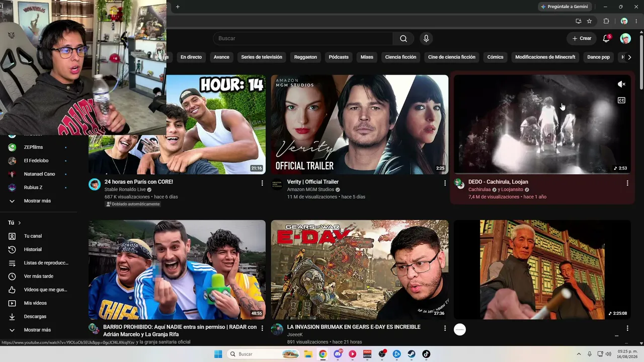Go to Tu canal

click(x=38, y=236)
